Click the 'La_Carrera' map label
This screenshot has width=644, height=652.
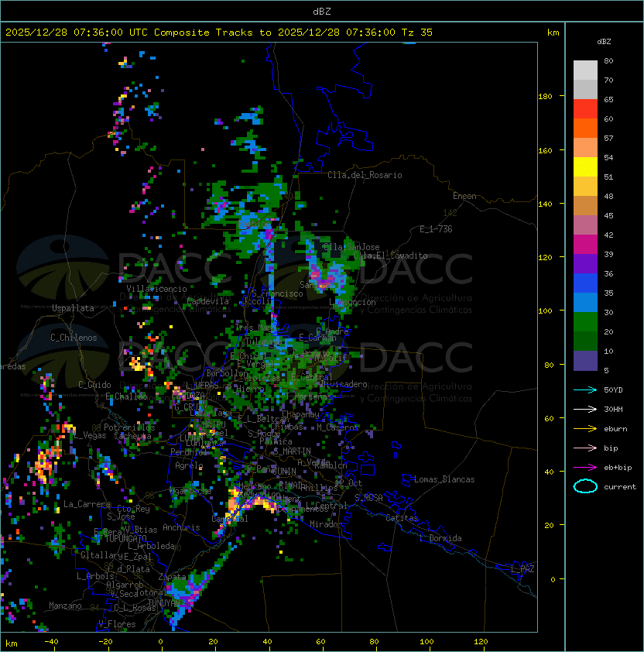pos(87,504)
